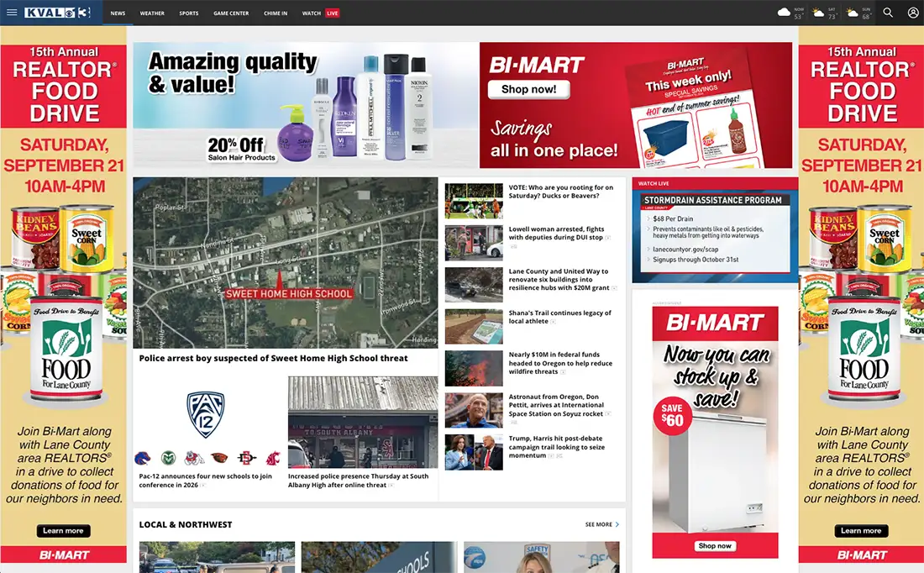The image size is (924, 573).
Task: Open the Weather menu item
Action: 152,13
